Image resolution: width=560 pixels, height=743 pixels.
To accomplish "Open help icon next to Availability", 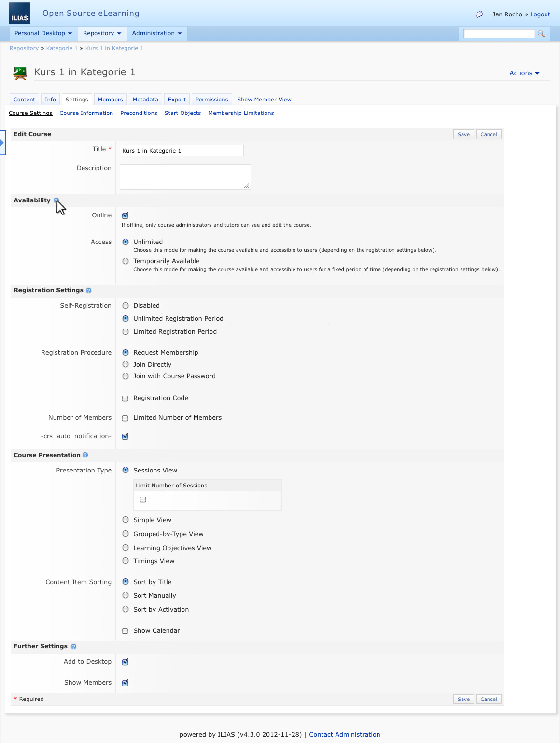I will coord(56,200).
